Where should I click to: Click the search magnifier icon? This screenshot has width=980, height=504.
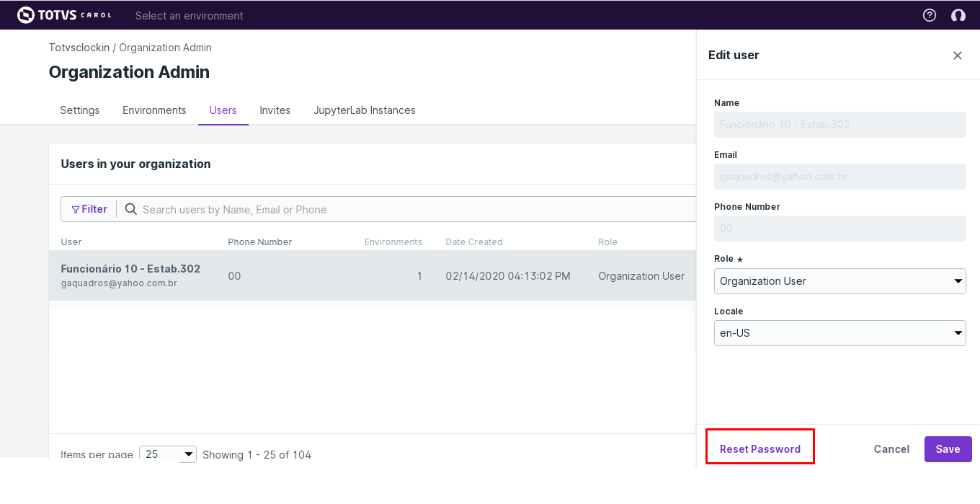[131, 209]
